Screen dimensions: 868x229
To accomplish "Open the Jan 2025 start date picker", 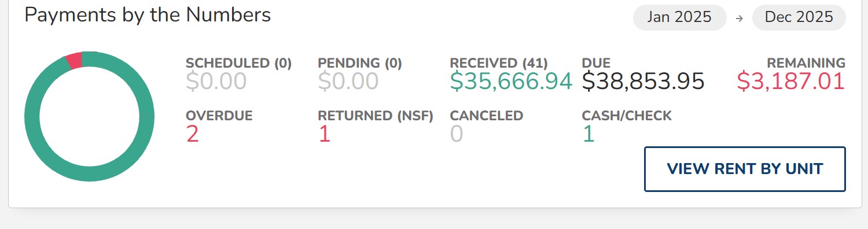I will click(679, 17).
